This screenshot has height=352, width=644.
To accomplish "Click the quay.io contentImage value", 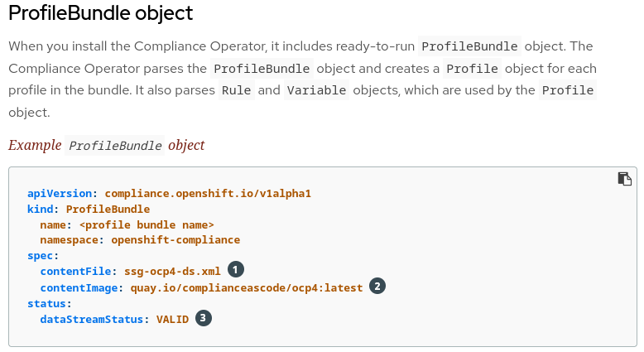I will pyautogui.click(x=247, y=287).
